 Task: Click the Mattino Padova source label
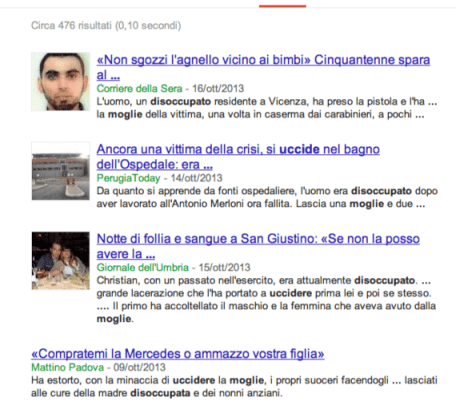click(68, 367)
